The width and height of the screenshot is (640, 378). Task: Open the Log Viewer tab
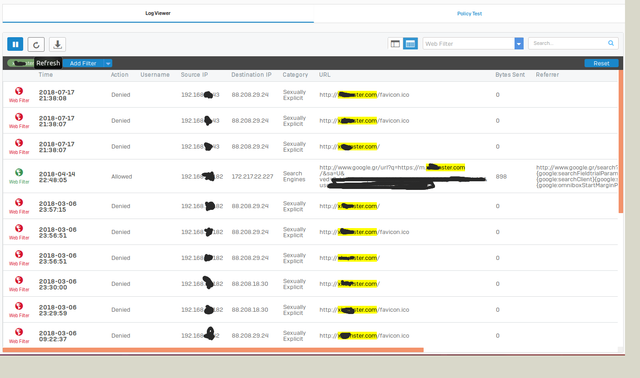pos(158,13)
